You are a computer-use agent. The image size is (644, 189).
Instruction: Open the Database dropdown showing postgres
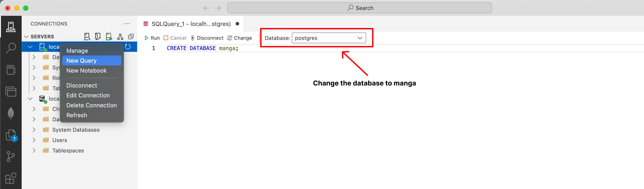329,38
